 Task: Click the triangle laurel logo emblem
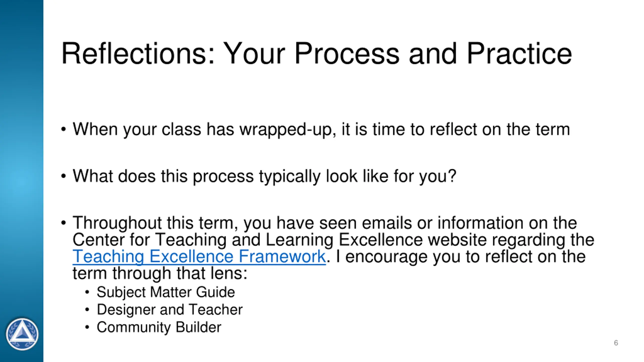tap(22, 334)
